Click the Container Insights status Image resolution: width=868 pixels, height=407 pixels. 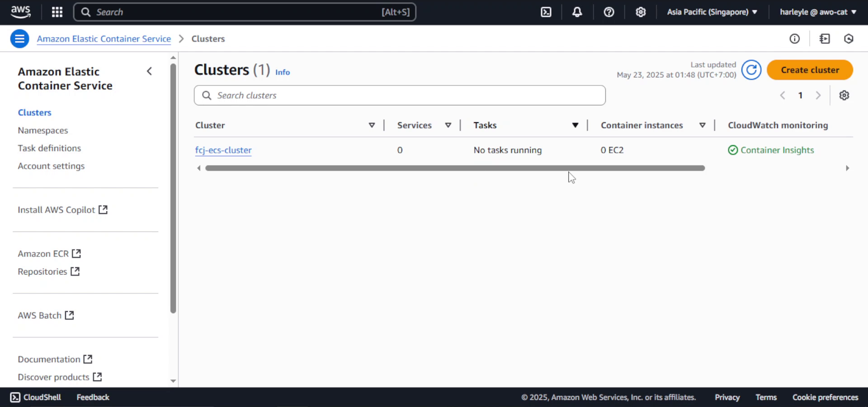771,150
